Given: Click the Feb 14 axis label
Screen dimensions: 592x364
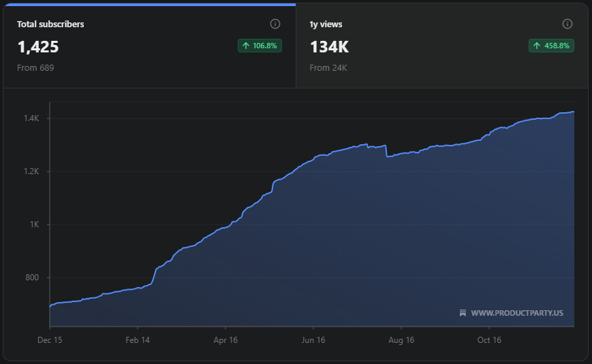Looking at the screenshot, I should [138, 340].
